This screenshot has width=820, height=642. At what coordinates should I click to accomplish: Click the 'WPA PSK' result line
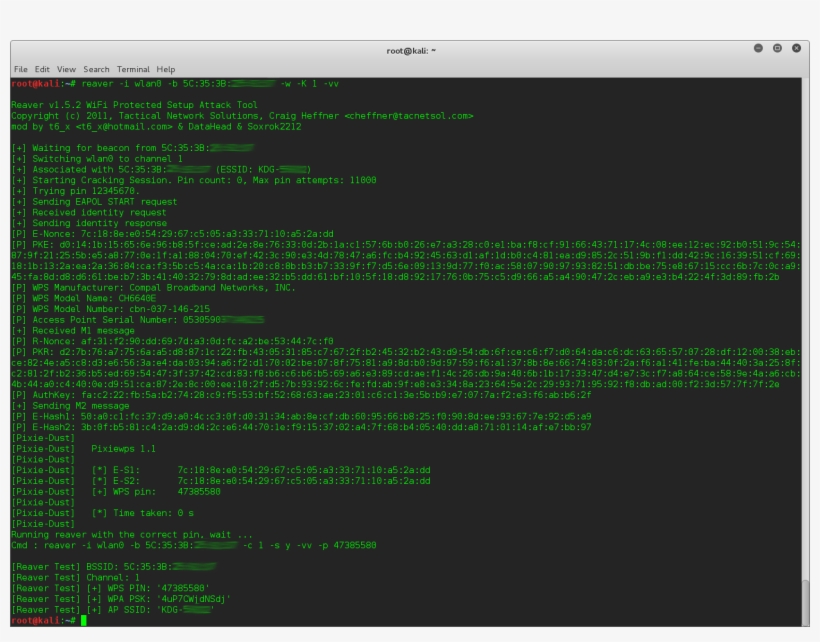(x=121, y=599)
